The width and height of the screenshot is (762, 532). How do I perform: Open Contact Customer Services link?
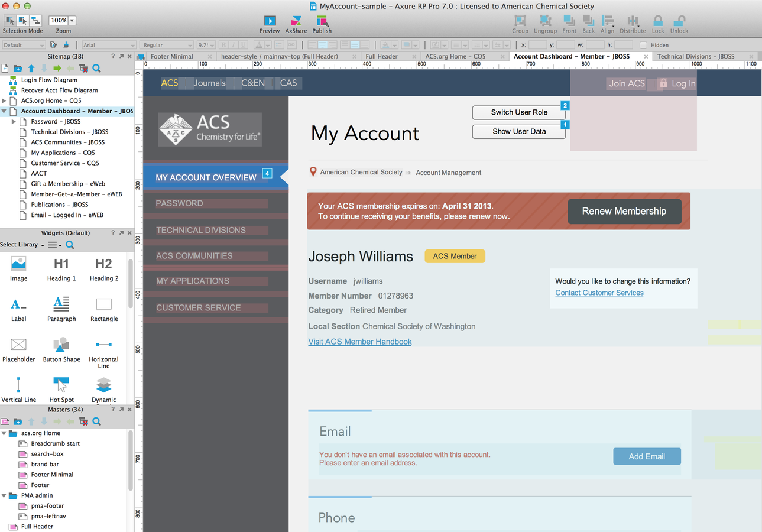pyautogui.click(x=599, y=293)
